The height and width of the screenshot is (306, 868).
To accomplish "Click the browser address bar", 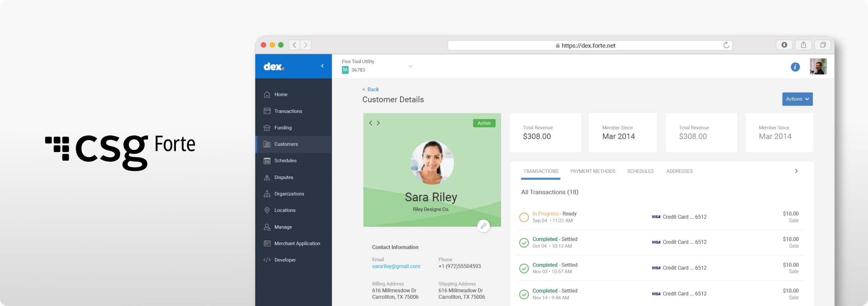I will pos(590,45).
